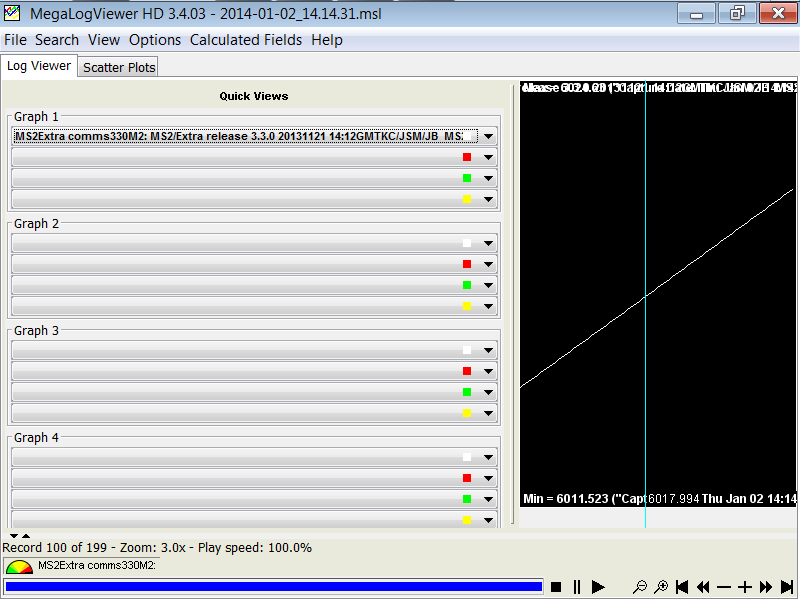
Task: Click the red color swatch in Graph 1
Action: point(467,157)
